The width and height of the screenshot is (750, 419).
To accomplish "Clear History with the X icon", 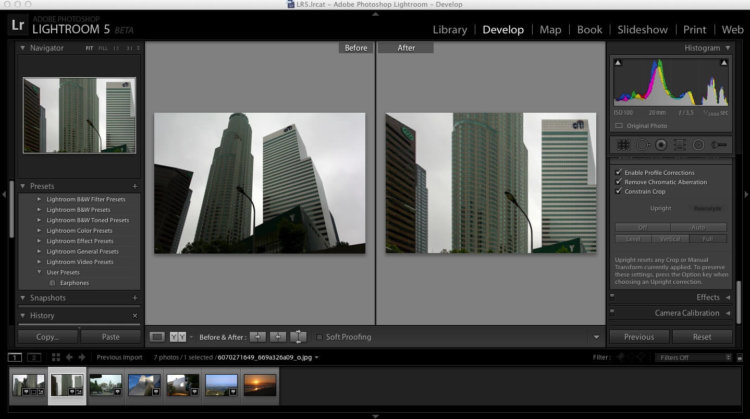I will pyautogui.click(x=135, y=316).
